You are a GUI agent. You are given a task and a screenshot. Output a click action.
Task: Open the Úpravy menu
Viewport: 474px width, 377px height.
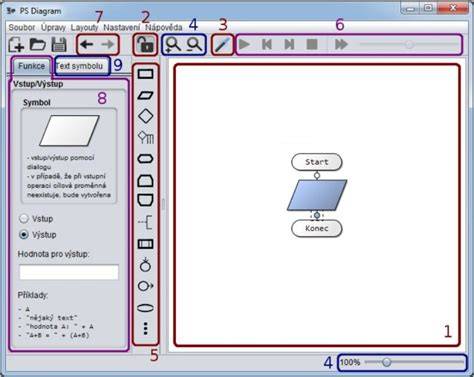(x=53, y=27)
